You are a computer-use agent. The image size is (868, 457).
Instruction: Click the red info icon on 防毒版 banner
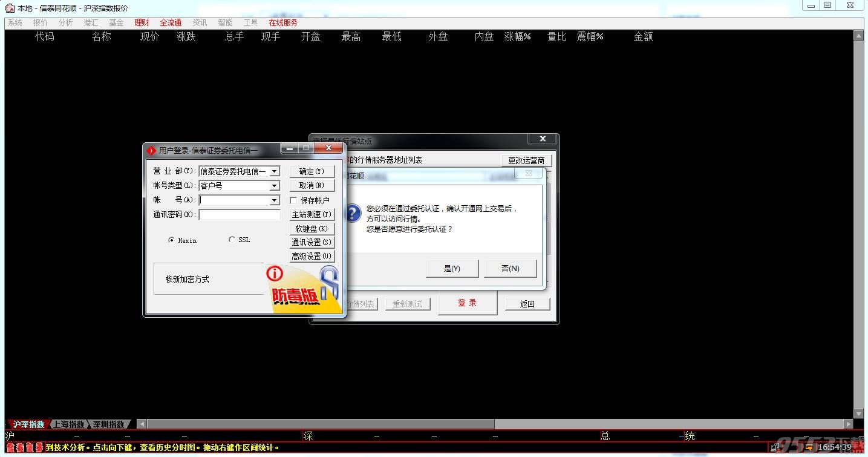click(275, 274)
